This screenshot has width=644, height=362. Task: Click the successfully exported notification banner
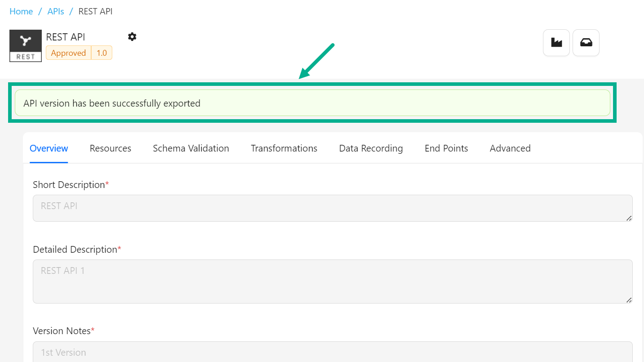312,103
